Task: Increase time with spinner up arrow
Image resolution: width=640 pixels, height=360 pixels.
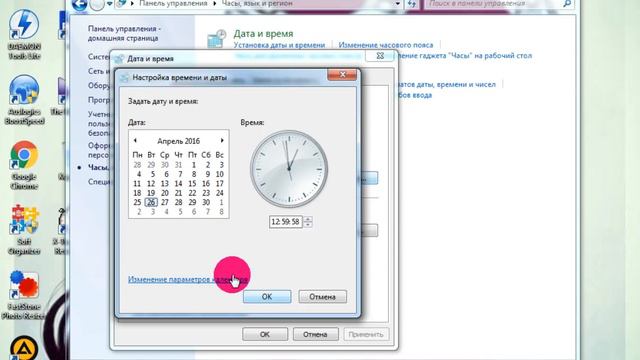Action: [x=308, y=219]
